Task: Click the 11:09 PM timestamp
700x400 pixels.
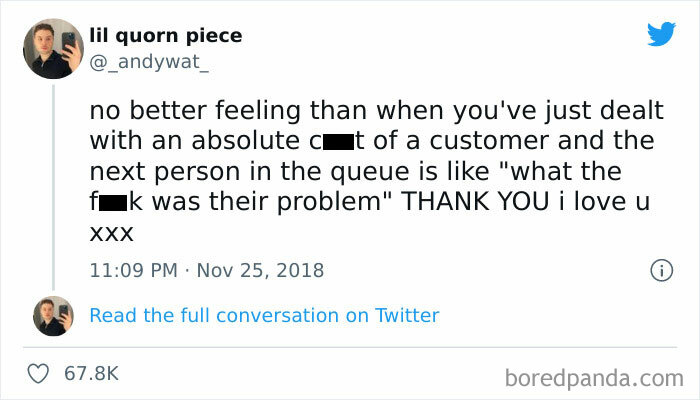Action: pos(132,271)
